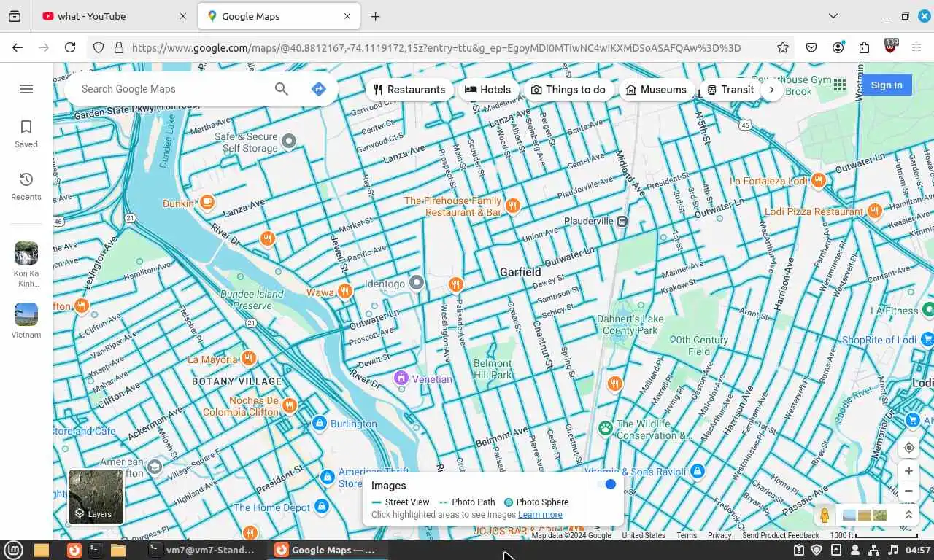The image size is (934, 560).
Task: Open the Layers satellite thumbnail
Action: (96, 497)
